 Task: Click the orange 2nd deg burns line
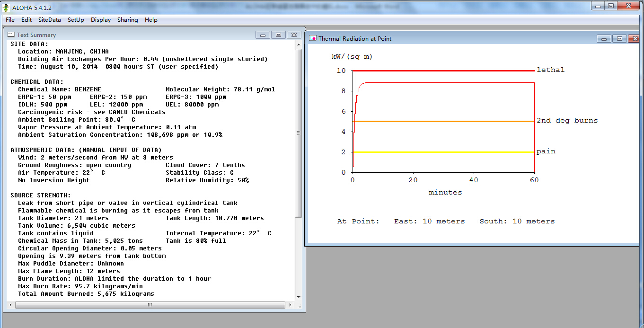pos(443,122)
